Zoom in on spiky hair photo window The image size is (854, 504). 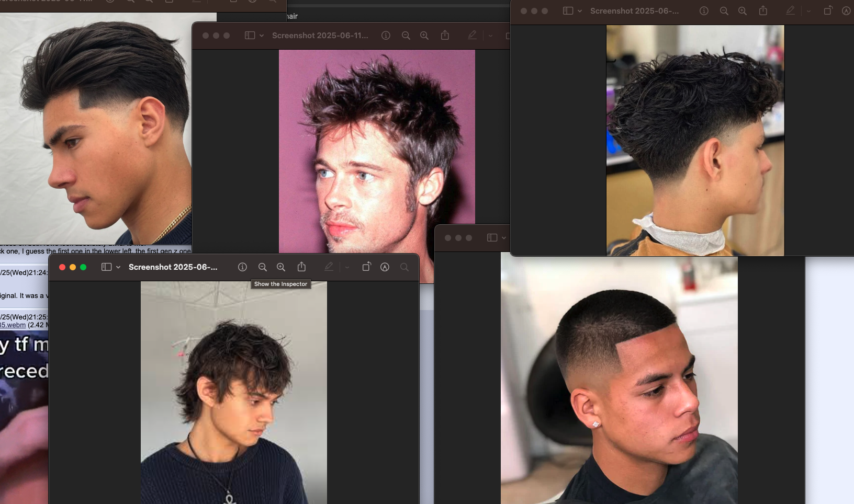(x=424, y=36)
